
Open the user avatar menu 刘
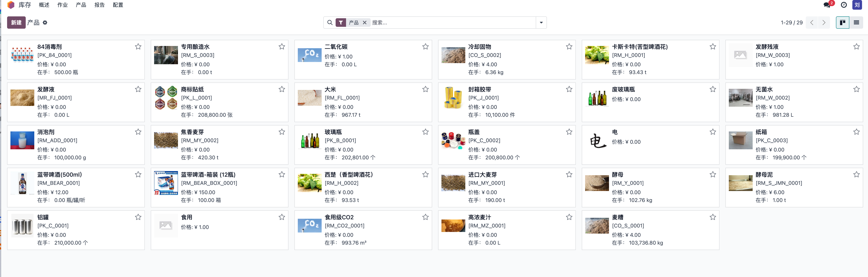tap(857, 5)
